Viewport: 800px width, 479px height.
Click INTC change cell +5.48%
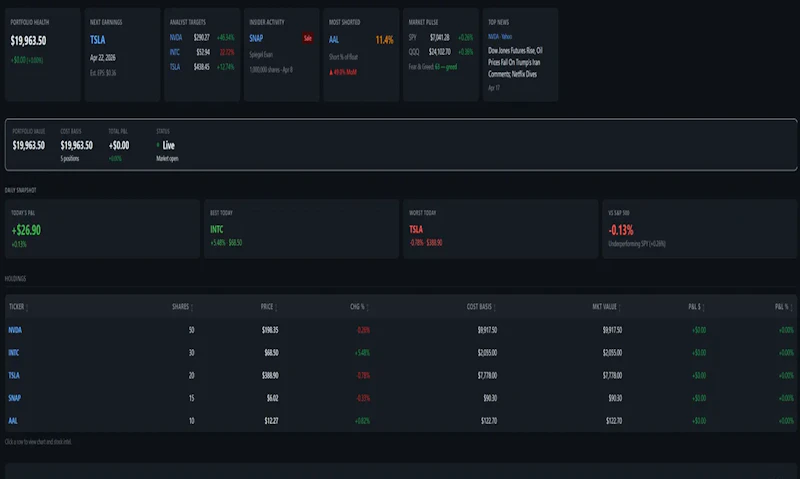pos(362,352)
